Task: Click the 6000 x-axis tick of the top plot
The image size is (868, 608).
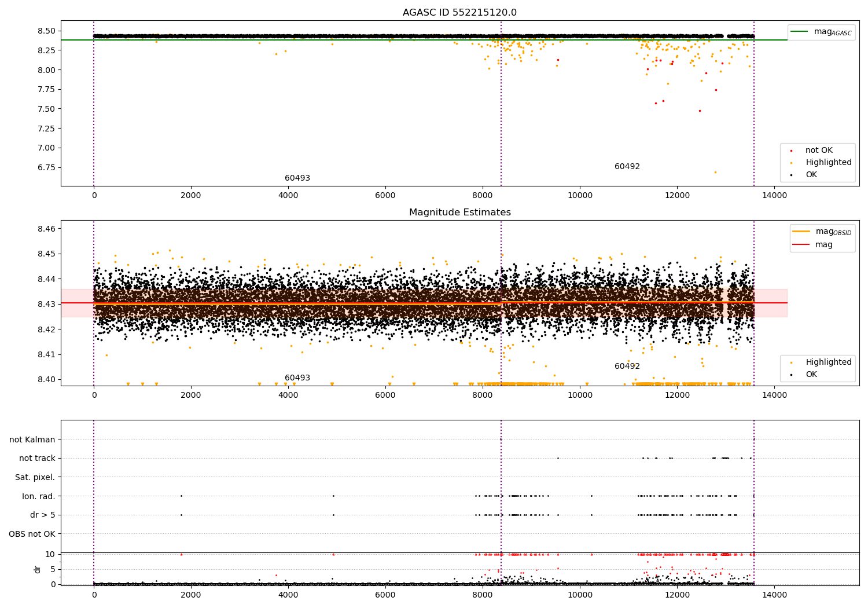Action: (x=385, y=195)
